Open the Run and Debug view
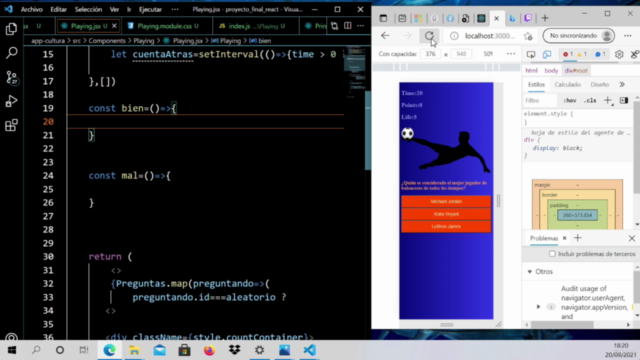 11,101
